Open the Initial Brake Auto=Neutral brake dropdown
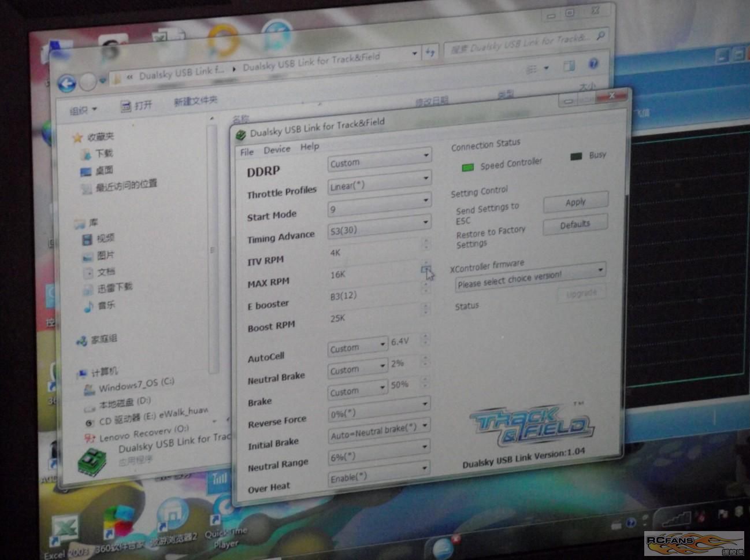 [x=379, y=433]
